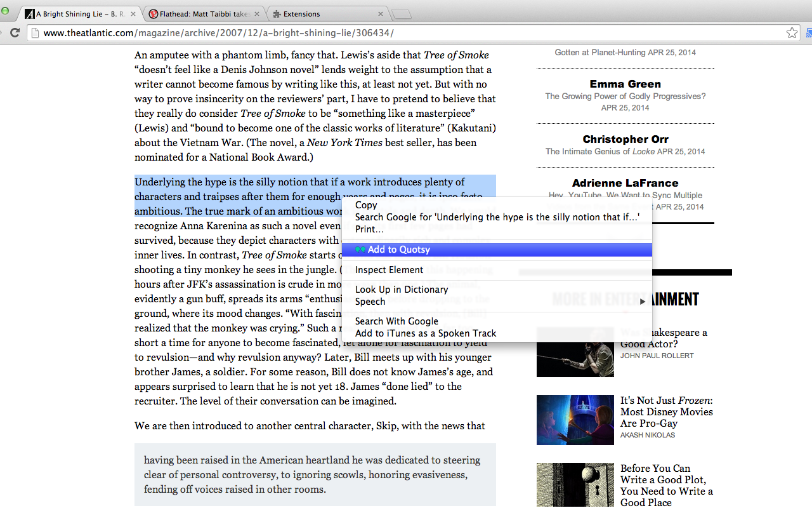Open The Growing Power of Godly Progressives article

(625, 97)
